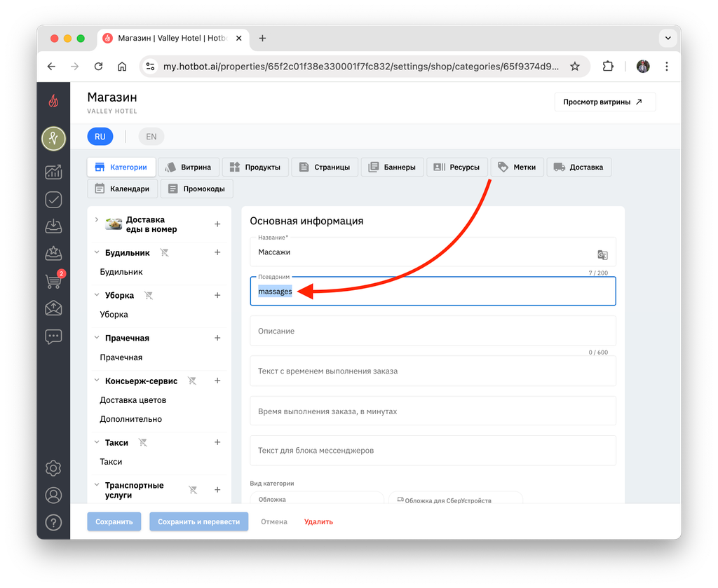Open chat bubble icon in sidebar
This screenshot has height=588, width=718.
coord(53,337)
